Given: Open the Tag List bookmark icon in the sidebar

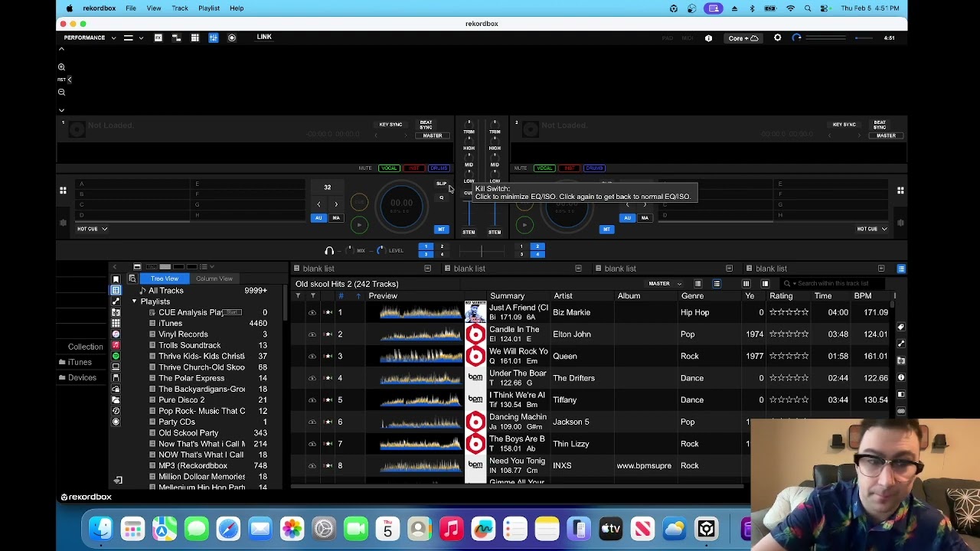Looking at the screenshot, I should pos(116,279).
